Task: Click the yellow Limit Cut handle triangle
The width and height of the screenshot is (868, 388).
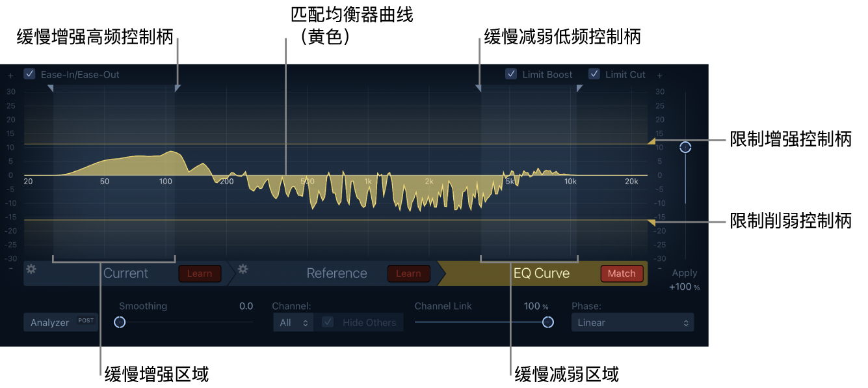Action: pos(651,223)
